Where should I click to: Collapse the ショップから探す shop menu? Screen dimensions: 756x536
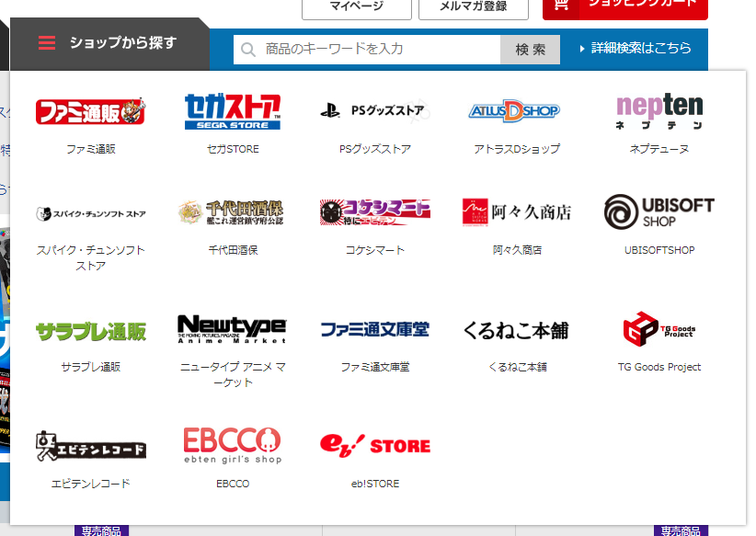pyautogui.click(x=109, y=44)
